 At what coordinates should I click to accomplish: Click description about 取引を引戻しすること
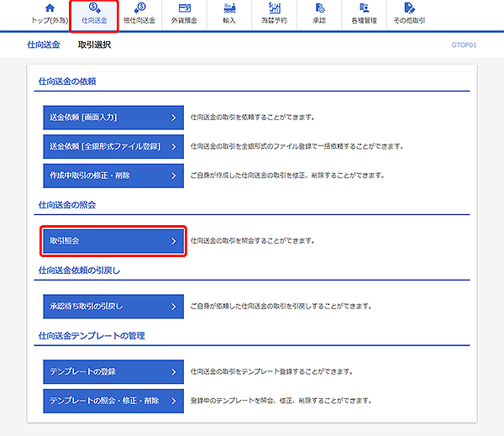tap(281, 307)
